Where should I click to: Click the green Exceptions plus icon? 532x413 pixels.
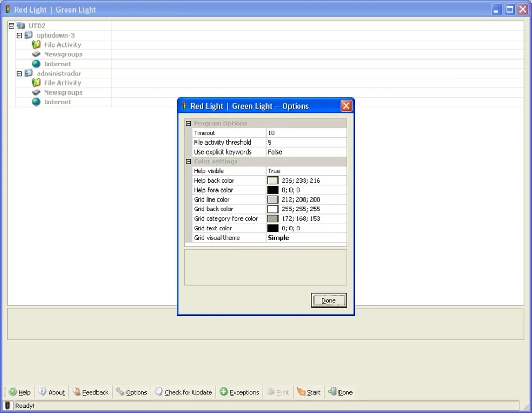(x=224, y=392)
